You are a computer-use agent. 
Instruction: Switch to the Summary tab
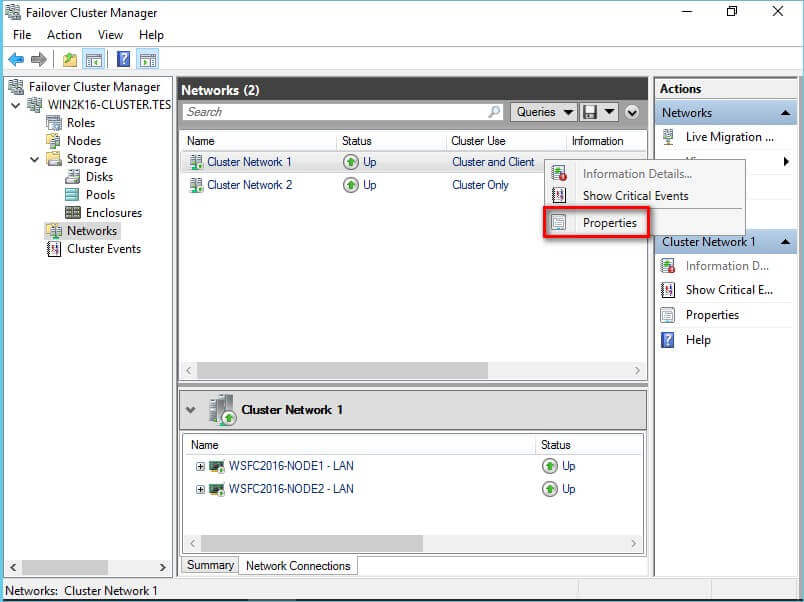[x=210, y=565]
